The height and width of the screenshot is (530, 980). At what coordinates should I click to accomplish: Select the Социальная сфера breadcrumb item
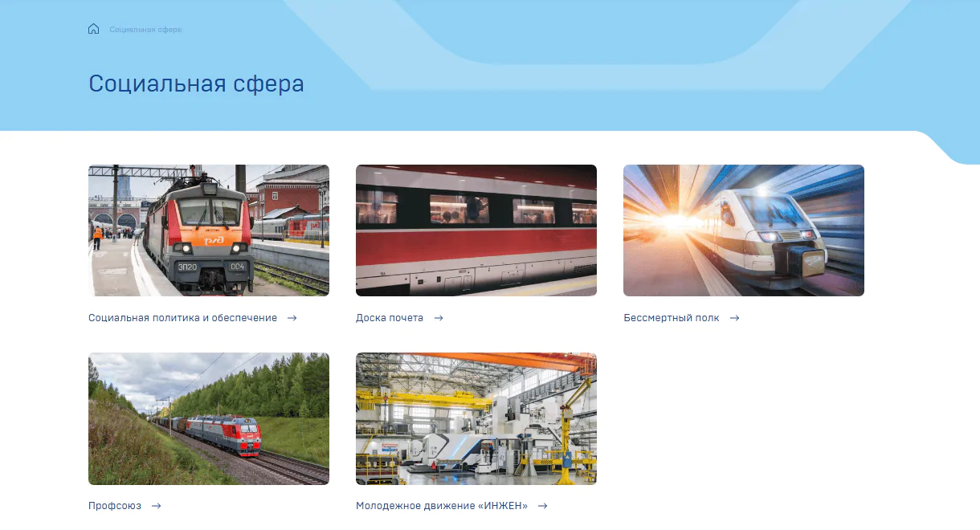145,30
